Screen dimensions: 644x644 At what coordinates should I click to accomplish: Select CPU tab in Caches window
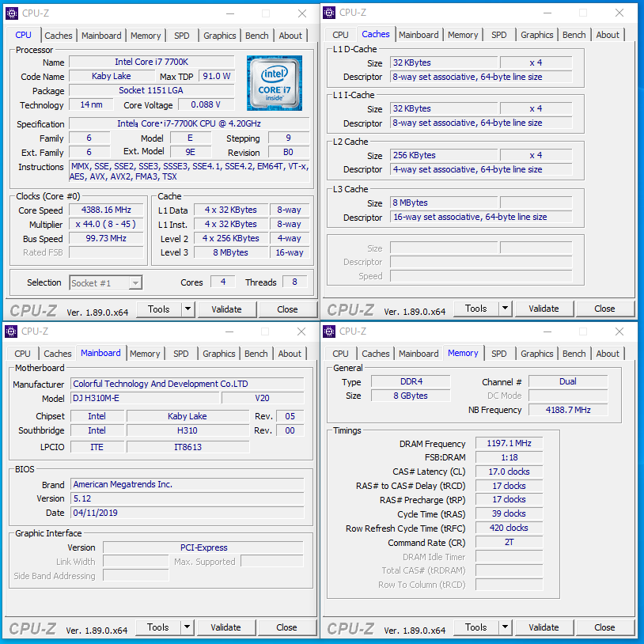[340, 35]
